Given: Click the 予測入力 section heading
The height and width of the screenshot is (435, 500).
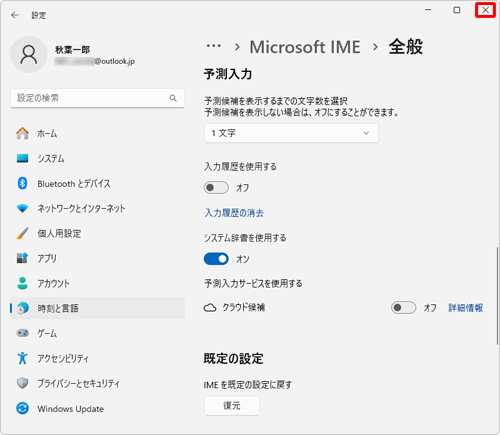Looking at the screenshot, I should click(x=228, y=74).
